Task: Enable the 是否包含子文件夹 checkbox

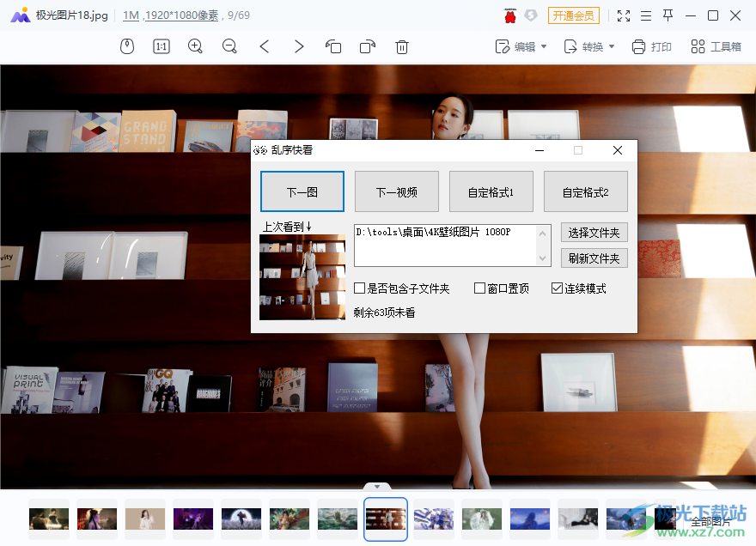Action: coord(360,288)
